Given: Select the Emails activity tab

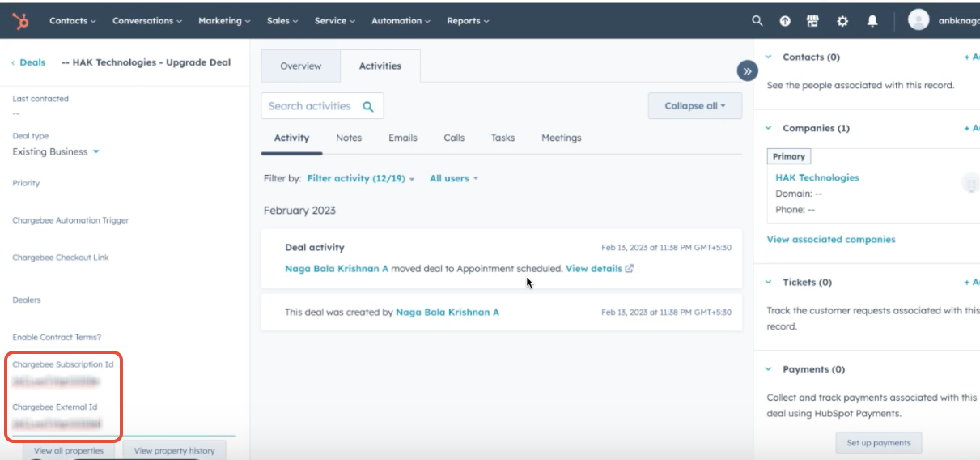Looking at the screenshot, I should [402, 138].
